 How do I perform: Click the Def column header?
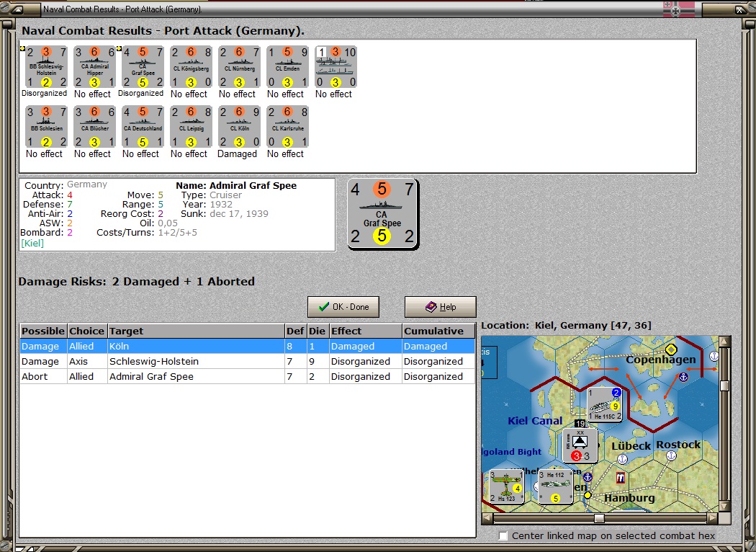[296, 331]
